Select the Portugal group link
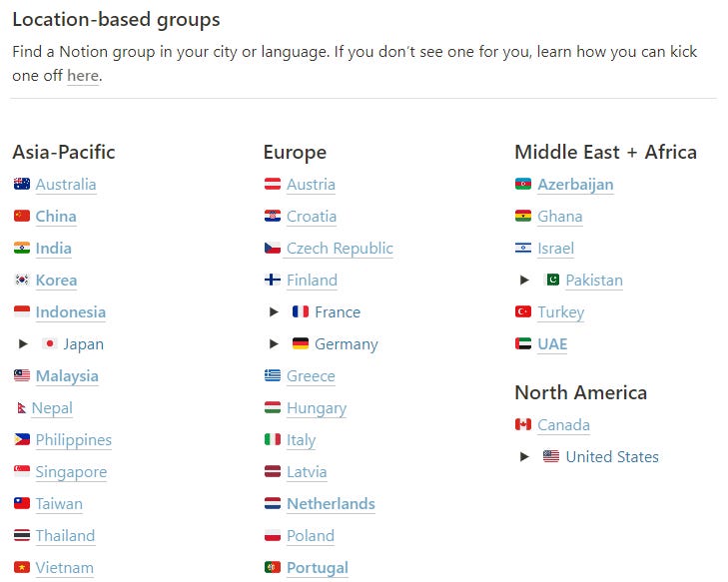The width and height of the screenshot is (728, 582). [x=318, y=568]
